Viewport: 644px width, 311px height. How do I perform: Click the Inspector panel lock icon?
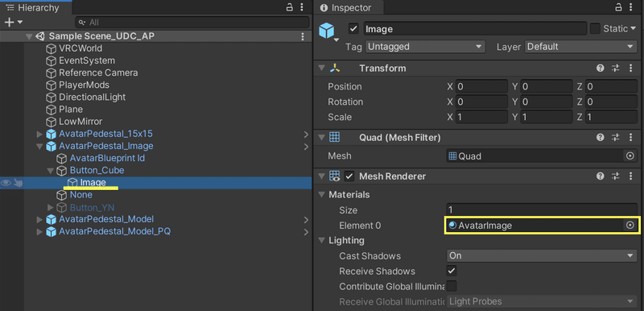(x=618, y=7)
